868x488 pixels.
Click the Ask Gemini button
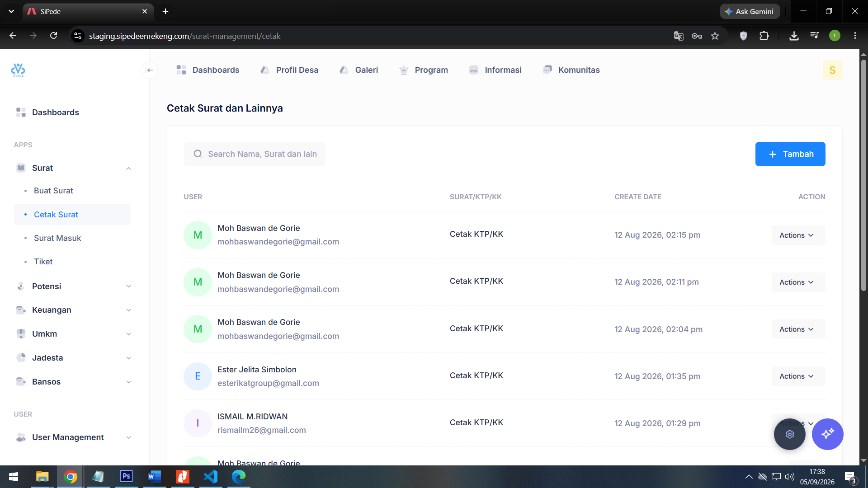click(750, 12)
